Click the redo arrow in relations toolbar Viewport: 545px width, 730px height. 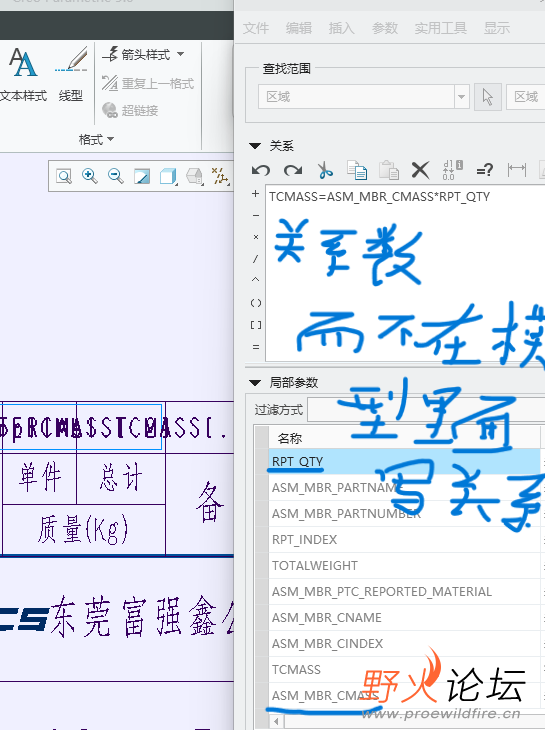(x=293, y=170)
